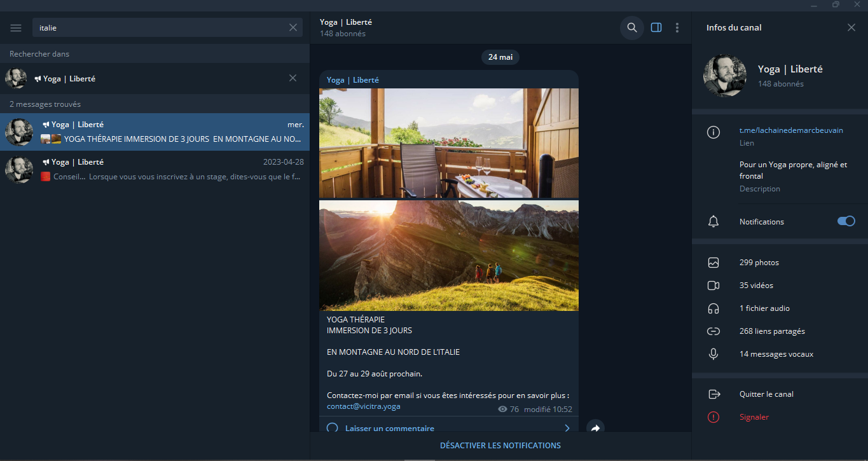Open the 35 vidéos section

click(756, 286)
